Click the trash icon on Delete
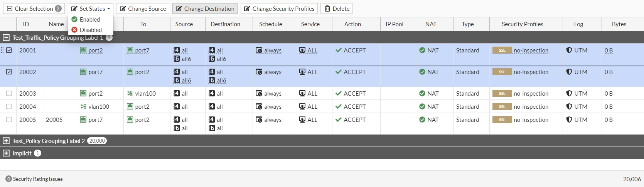644x187 pixels. point(327,9)
